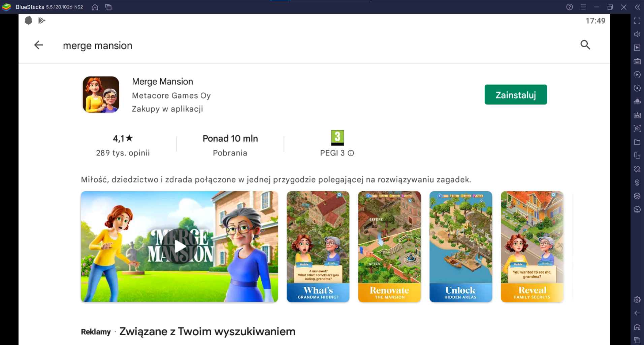Open keyboard controls icon in the sidebar
The height and width of the screenshot is (345, 644).
pyautogui.click(x=637, y=61)
